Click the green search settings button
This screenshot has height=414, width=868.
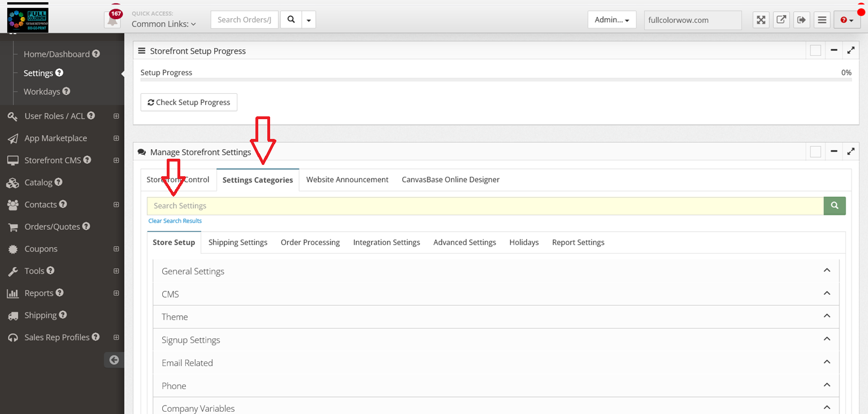(x=834, y=206)
